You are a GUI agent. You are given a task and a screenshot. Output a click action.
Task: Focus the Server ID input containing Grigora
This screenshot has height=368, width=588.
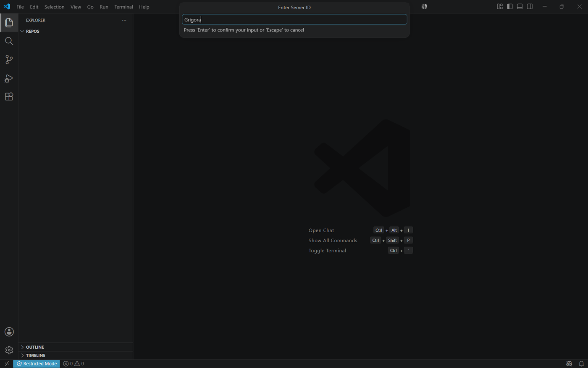pos(294,19)
